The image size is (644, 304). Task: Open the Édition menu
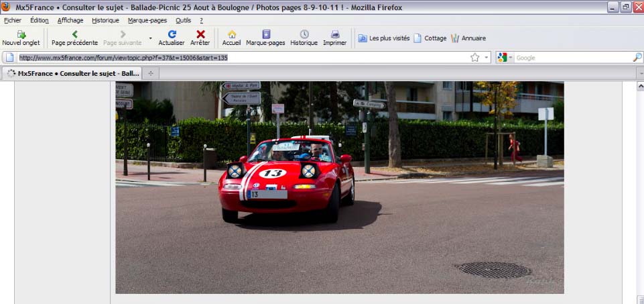pyautogui.click(x=40, y=20)
